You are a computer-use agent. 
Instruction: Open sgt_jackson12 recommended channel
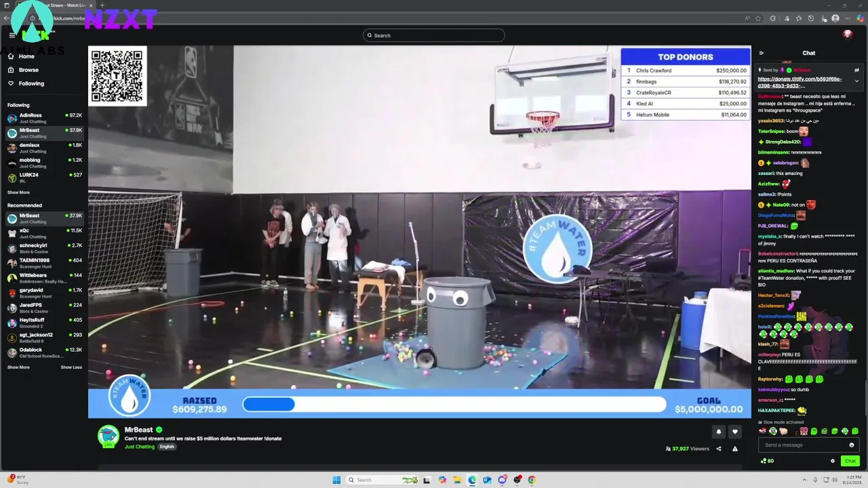coord(44,338)
